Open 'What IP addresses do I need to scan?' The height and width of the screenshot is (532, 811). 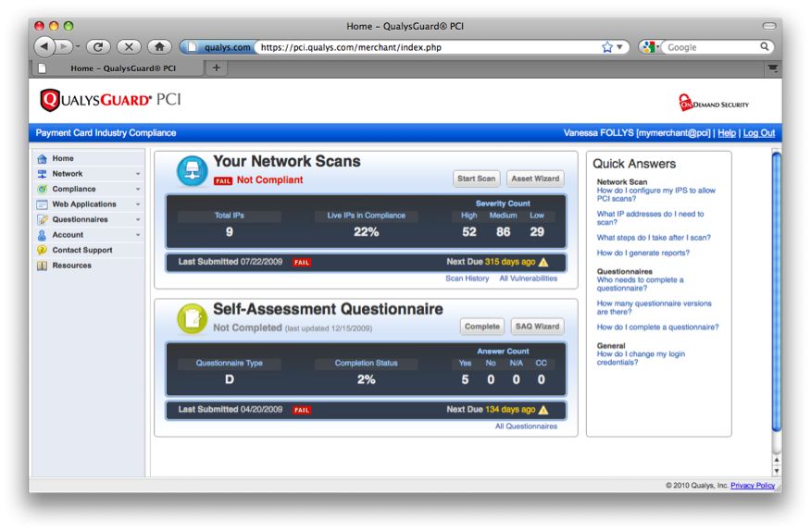tap(650, 217)
